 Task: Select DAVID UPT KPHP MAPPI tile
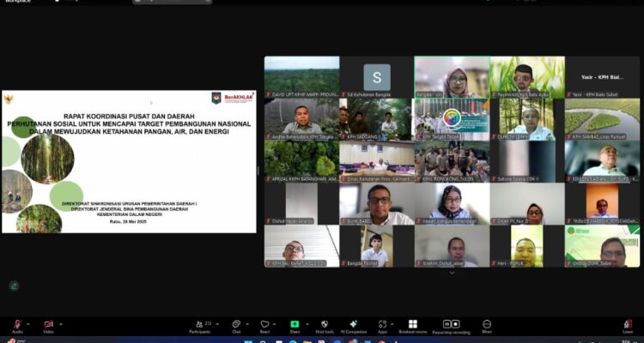(302, 77)
